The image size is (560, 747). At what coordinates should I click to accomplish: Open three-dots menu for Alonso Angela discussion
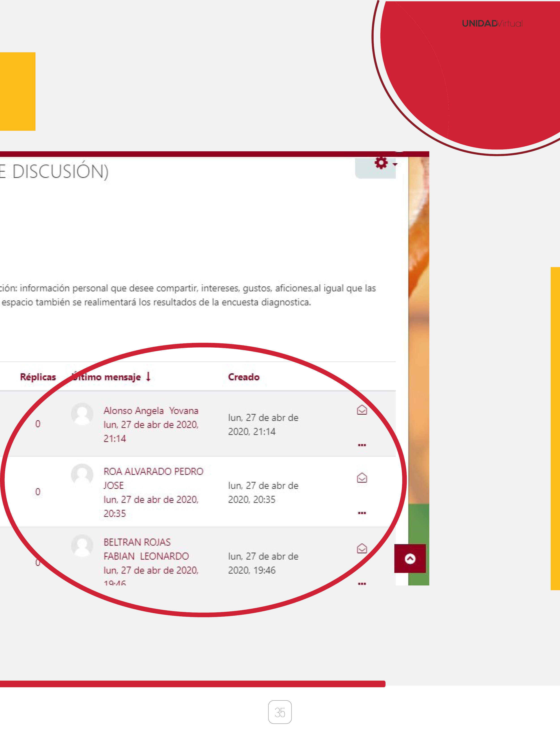[x=362, y=445]
